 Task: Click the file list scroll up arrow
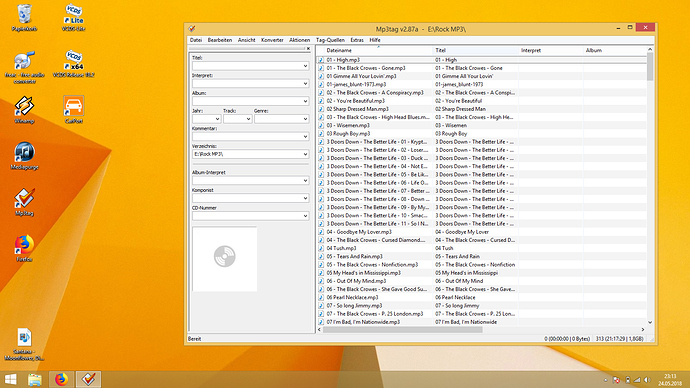coord(650,49)
